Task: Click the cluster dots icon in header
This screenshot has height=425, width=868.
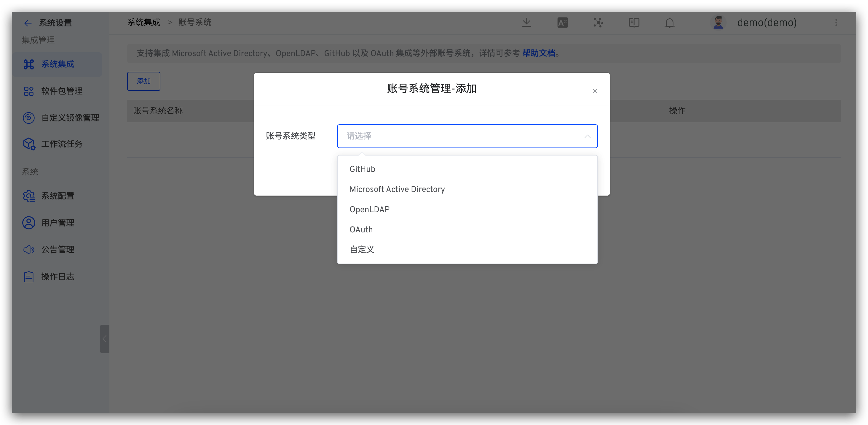Action: click(598, 23)
